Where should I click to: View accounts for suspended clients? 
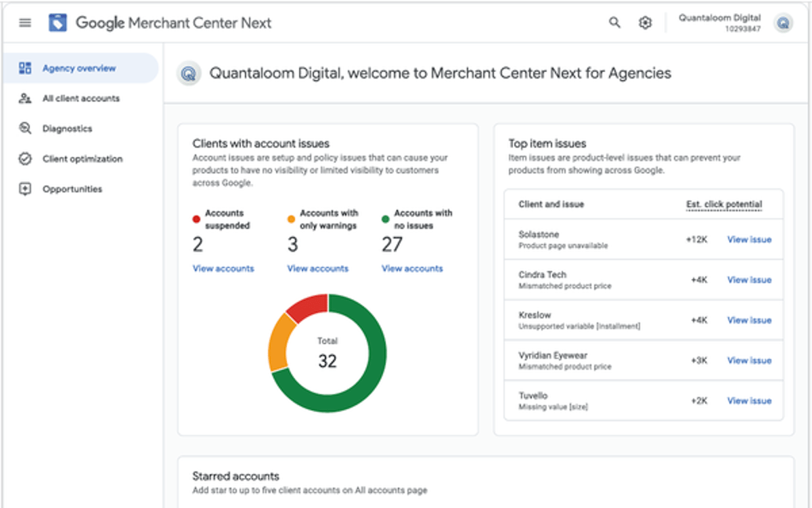223,268
